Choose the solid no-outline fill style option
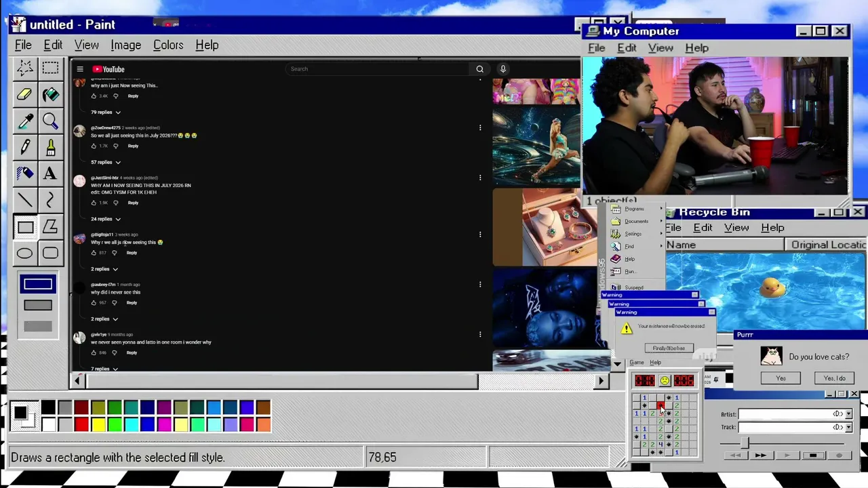Viewport: 868px width, 488px height. pos(38,327)
